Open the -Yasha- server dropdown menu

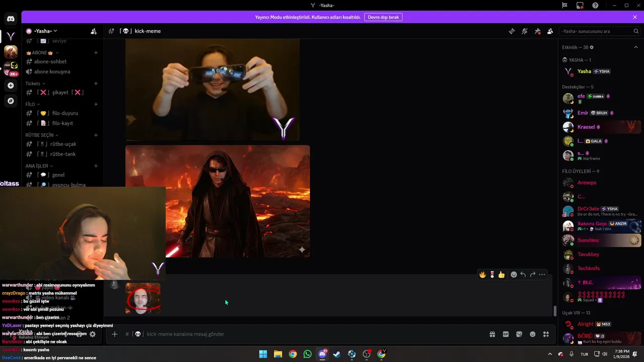point(44,31)
